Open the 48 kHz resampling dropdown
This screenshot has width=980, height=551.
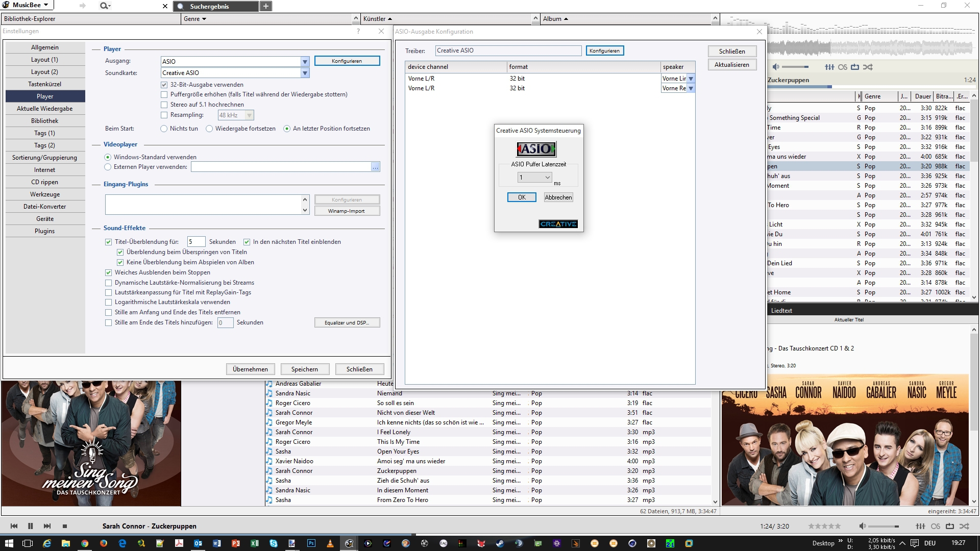249,115
